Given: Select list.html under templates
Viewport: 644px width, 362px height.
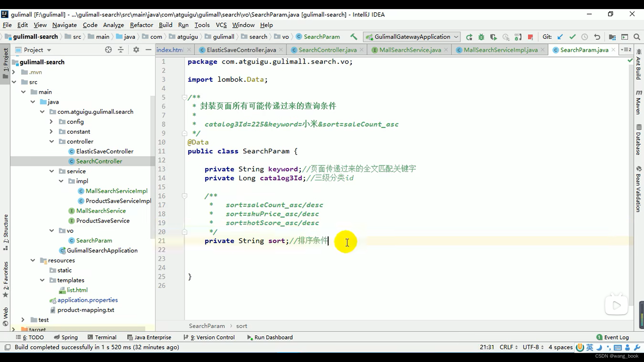Looking at the screenshot, I should pyautogui.click(x=77, y=290).
